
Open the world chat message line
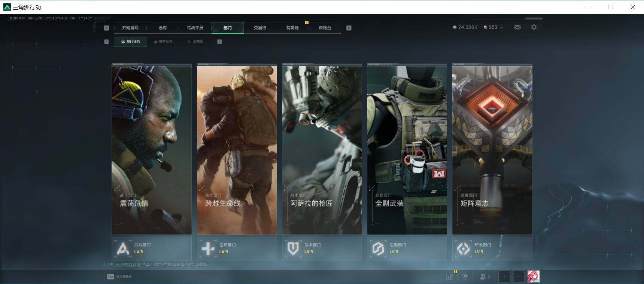[x=156, y=265]
